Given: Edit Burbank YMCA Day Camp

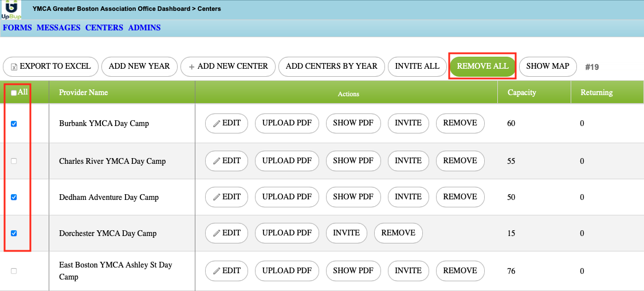Looking at the screenshot, I should point(227,123).
